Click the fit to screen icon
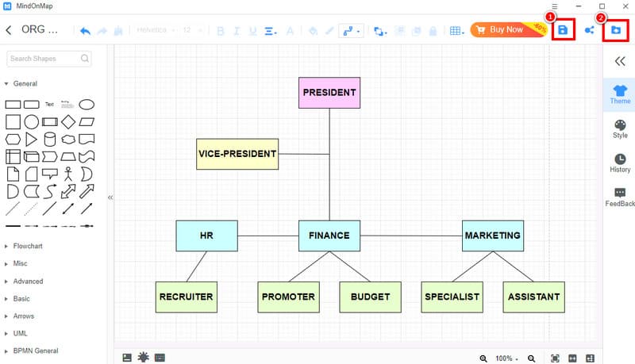 [555, 358]
